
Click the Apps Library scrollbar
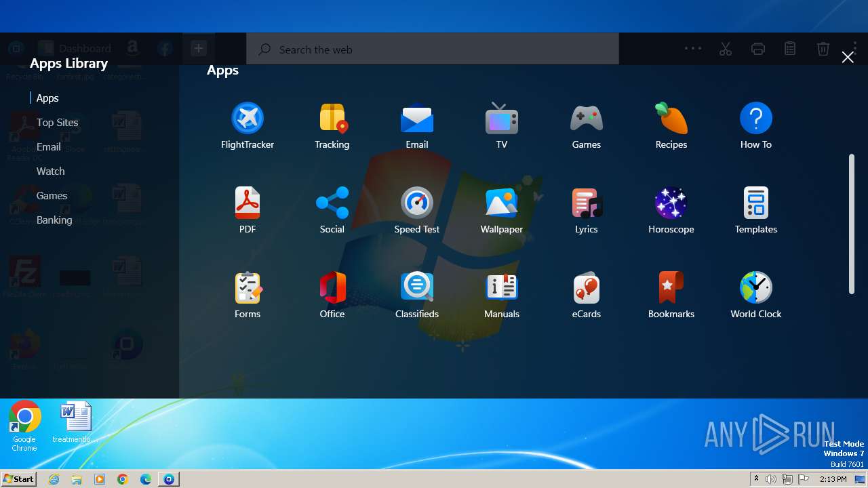[x=852, y=224]
